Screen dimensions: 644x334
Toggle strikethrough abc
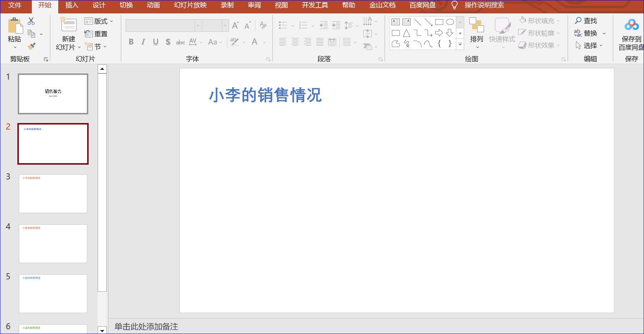pos(180,42)
